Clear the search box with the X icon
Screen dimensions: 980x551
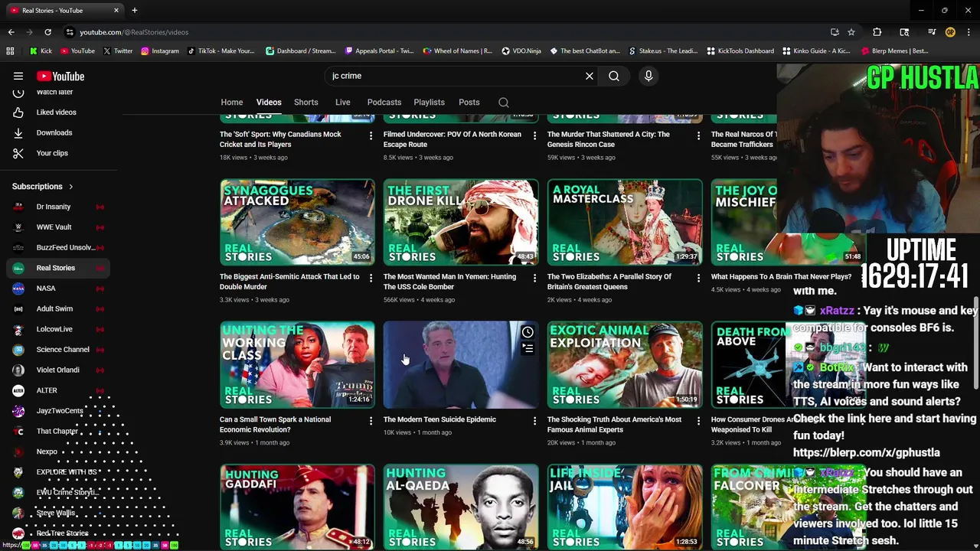pos(590,76)
